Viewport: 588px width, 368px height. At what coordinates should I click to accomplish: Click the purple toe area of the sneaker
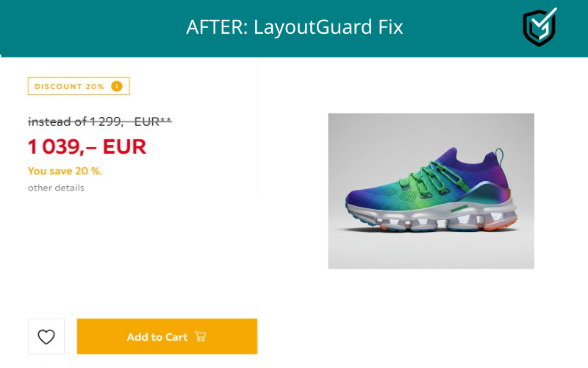pos(362,197)
